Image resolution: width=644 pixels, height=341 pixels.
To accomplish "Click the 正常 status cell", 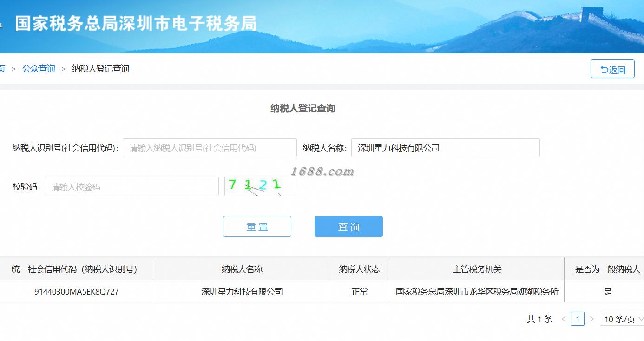I will coord(360,292).
